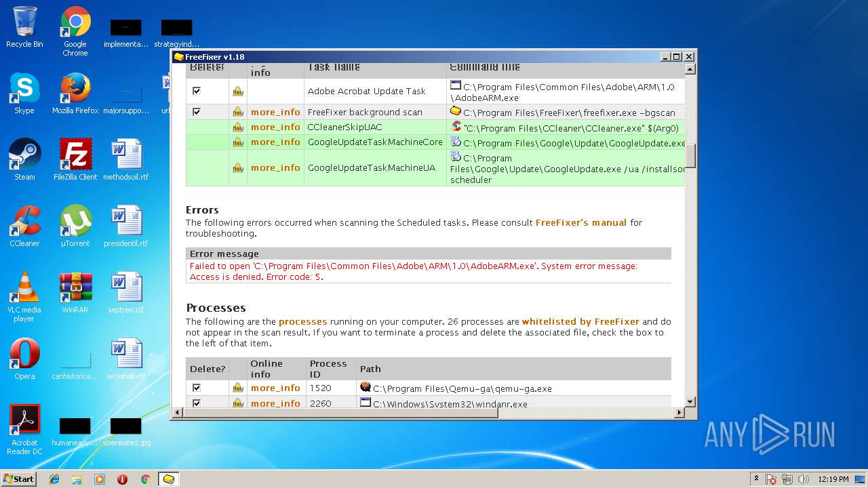Open CCleaner desktop shortcut
This screenshot has width=868, height=488.
pos(24,226)
